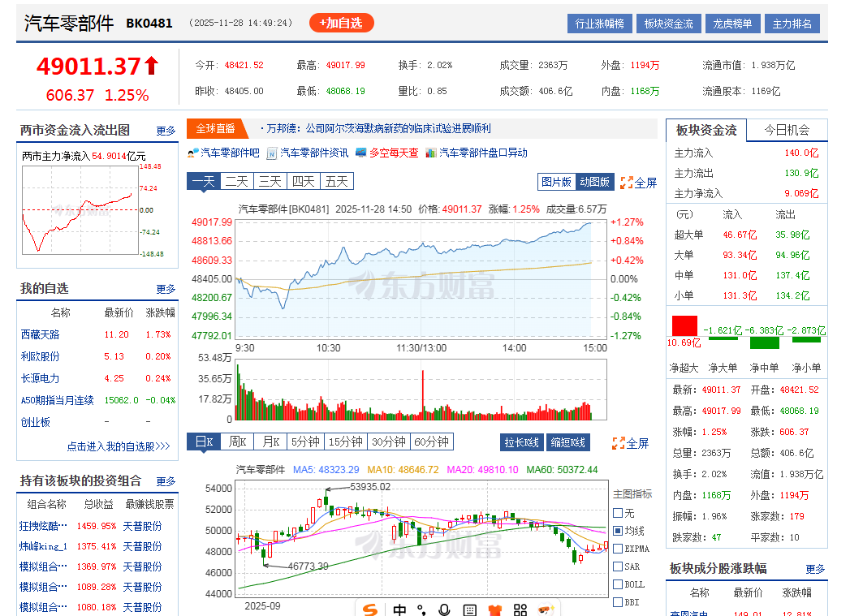Viewport: 850px width, 616px height.
Task: Enable the SAR indicator checkbox
Action: click(x=618, y=566)
